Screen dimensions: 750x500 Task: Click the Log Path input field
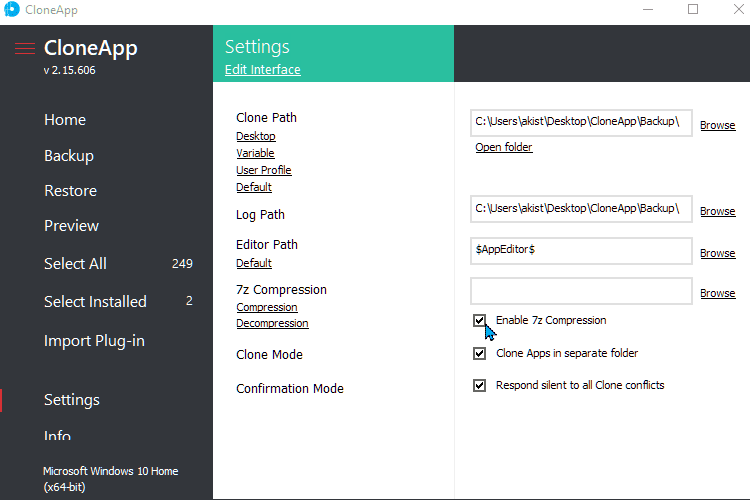(x=581, y=209)
